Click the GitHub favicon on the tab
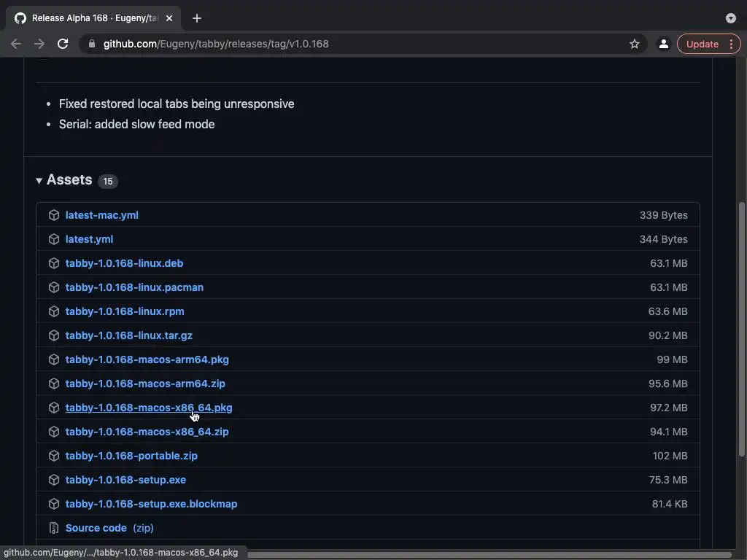The image size is (747, 560). point(20,18)
